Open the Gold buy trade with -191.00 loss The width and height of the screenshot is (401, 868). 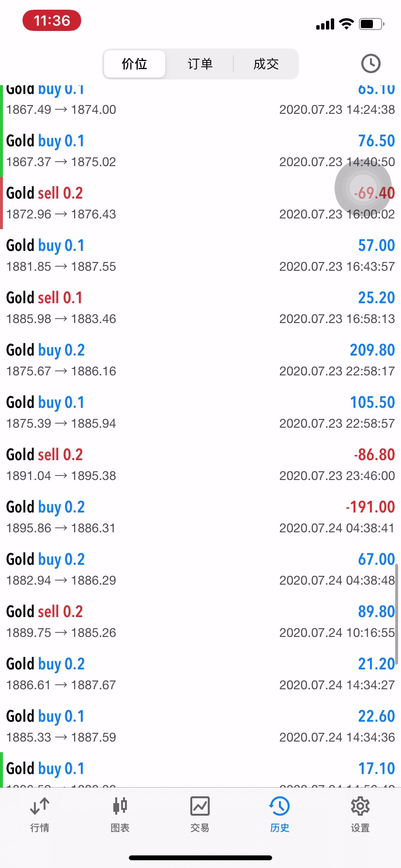[x=200, y=517]
